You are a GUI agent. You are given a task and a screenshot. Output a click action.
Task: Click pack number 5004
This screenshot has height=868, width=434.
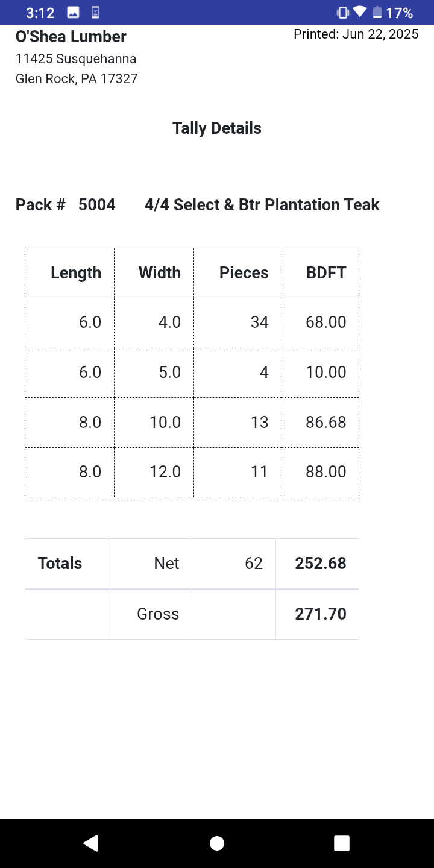97,205
